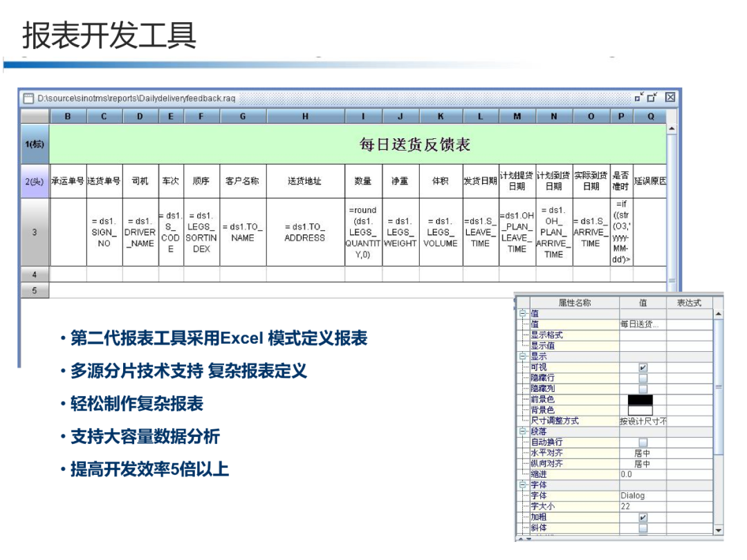Click the property panel vertical scrollbar thumb
Viewport: 747px width, 560px height.
(x=718, y=386)
